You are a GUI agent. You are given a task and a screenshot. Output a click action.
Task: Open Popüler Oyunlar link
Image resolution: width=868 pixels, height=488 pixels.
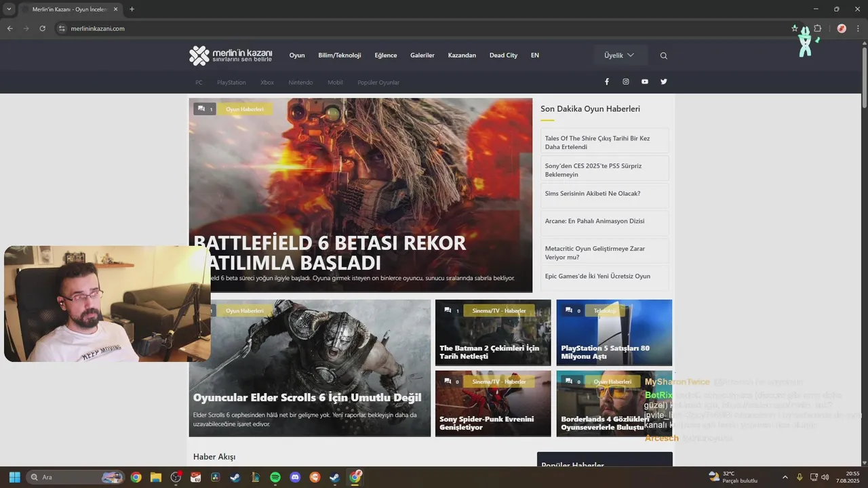(x=378, y=83)
